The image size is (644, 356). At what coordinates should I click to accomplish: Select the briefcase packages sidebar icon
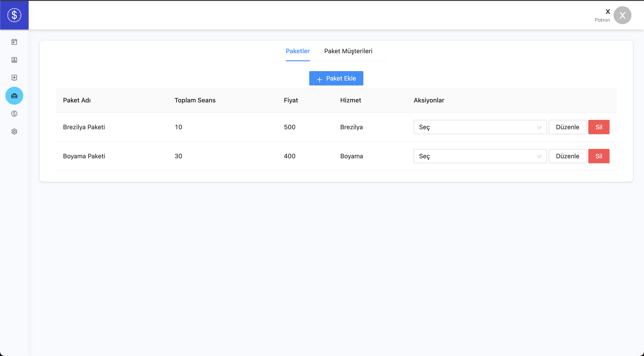click(14, 96)
